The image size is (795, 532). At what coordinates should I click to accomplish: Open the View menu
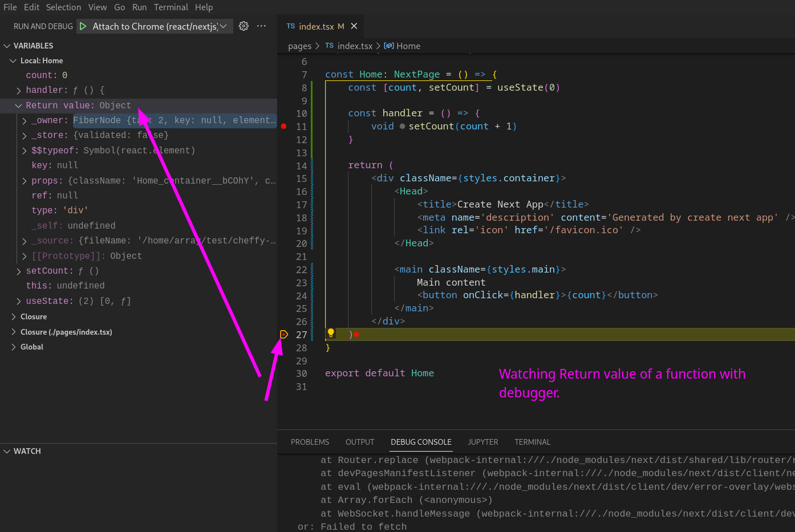[98, 7]
